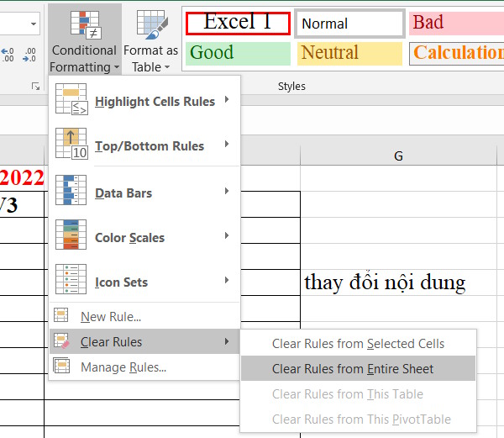Open Manage Rules... from the menu

point(144,367)
